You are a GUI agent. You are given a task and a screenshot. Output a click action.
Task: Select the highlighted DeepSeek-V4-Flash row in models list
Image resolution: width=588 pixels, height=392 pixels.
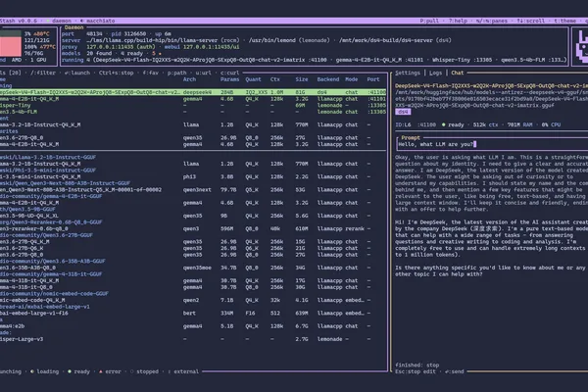(193, 92)
